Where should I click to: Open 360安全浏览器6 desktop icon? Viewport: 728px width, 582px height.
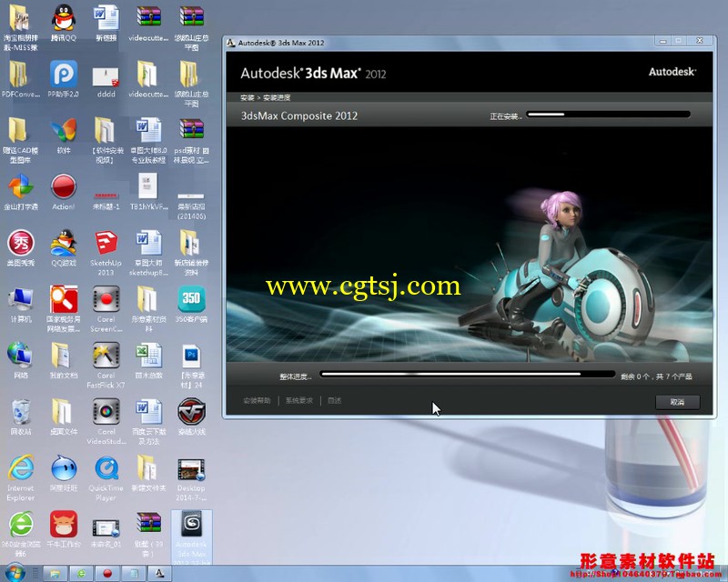click(x=20, y=534)
